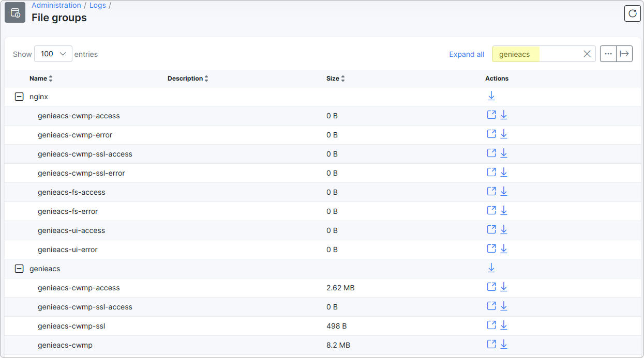This screenshot has height=358, width=644.
Task: Click genieacs-cwmp-ssl file name
Action: coord(71,326)
